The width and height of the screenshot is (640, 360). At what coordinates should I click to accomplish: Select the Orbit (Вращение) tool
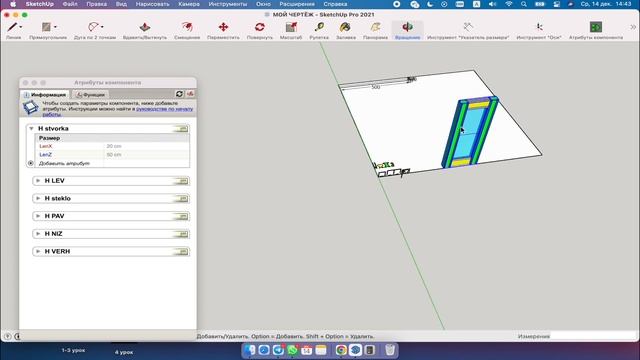(407, 27)
